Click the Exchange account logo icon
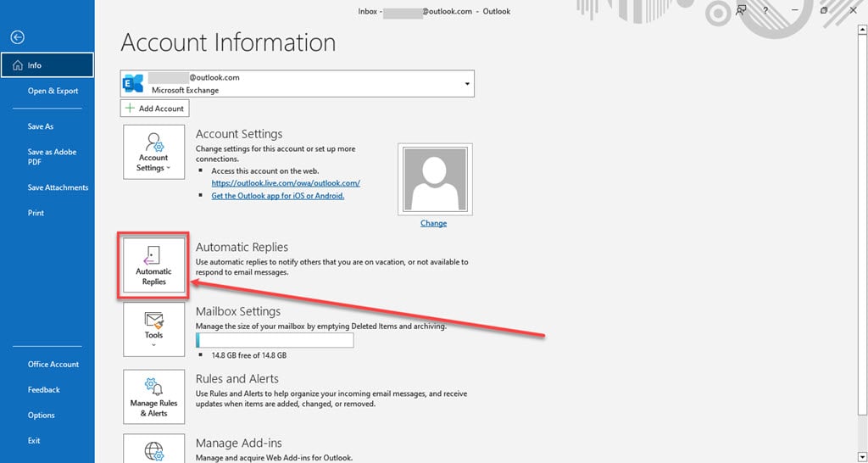Screen dimensions: 868x463 (x=133, y=84)
